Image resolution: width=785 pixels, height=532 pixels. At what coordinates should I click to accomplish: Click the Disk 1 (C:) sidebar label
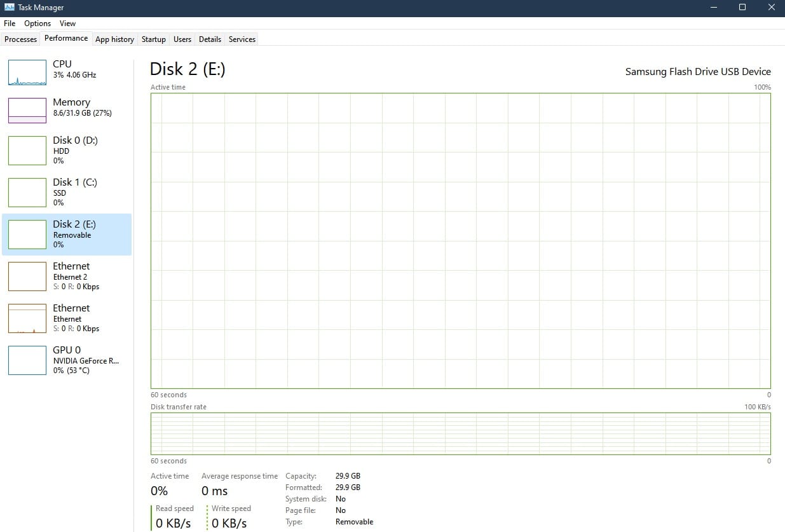point(75,182)
